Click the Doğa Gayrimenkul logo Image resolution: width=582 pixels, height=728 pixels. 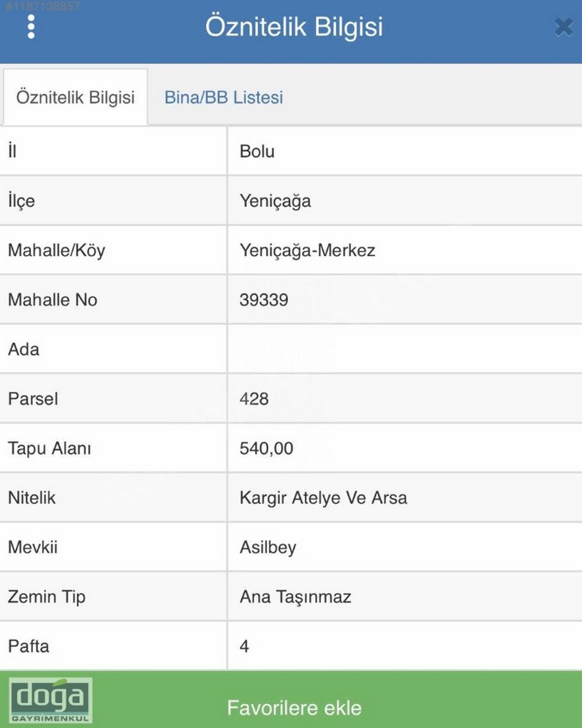pos(51,699)
